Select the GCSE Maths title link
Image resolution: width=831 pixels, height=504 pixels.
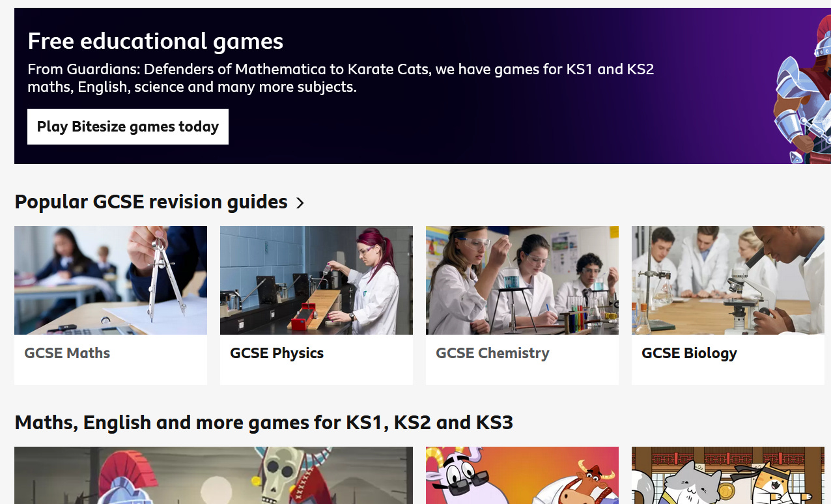click(x=67, y=353)
